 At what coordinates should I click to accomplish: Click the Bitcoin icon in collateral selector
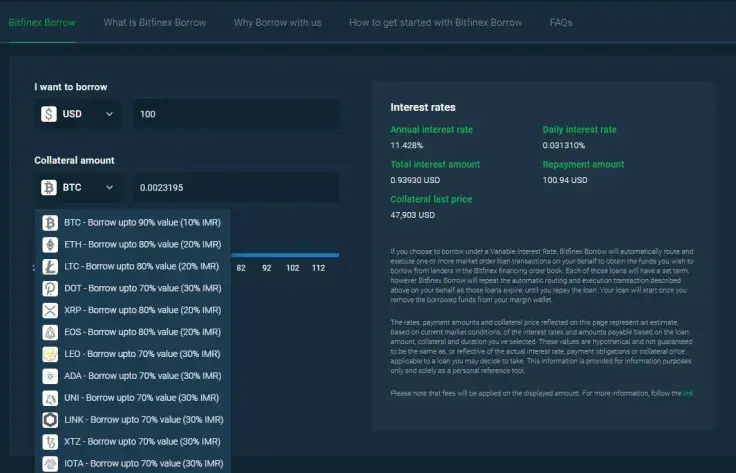pos(49,188)
